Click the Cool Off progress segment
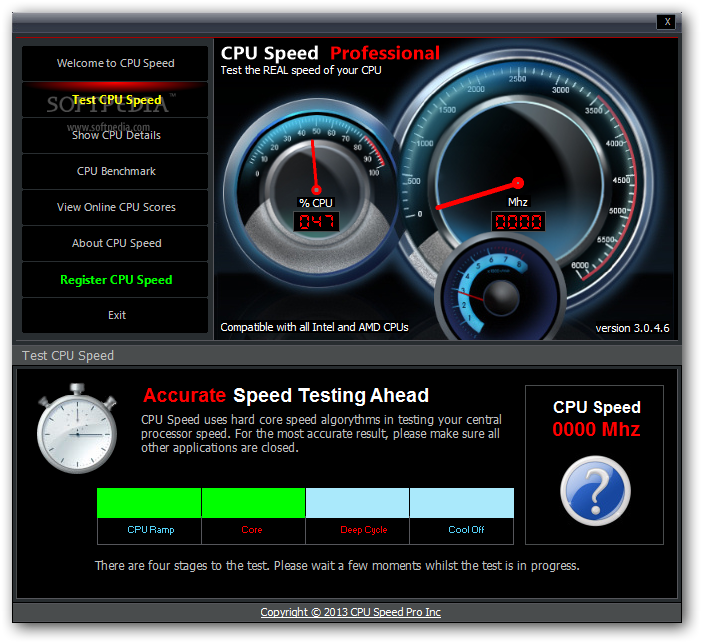The height and width of the screenshot is (643, 702). (x=462, y=503)
